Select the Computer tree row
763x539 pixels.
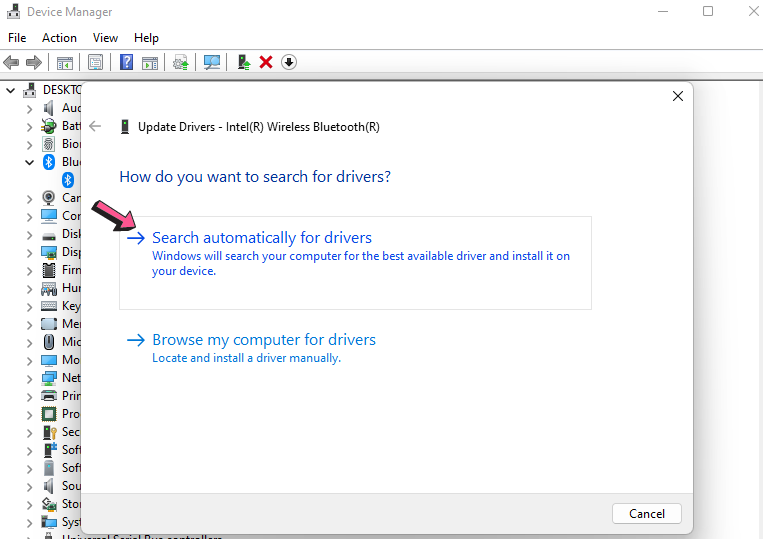61,216
